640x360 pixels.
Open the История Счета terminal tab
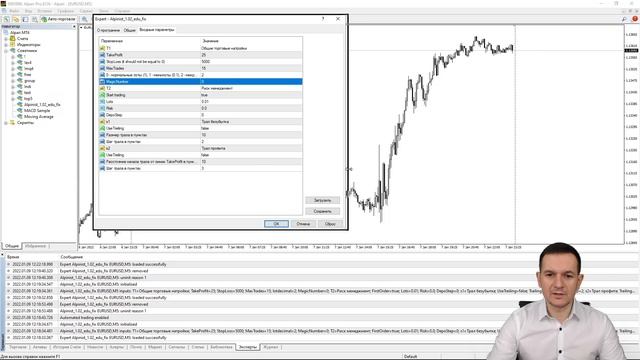tap(67, 347)
